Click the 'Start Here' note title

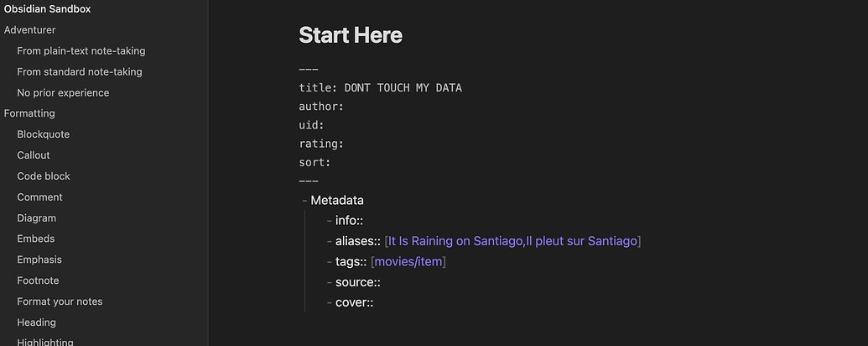[351, 35]
